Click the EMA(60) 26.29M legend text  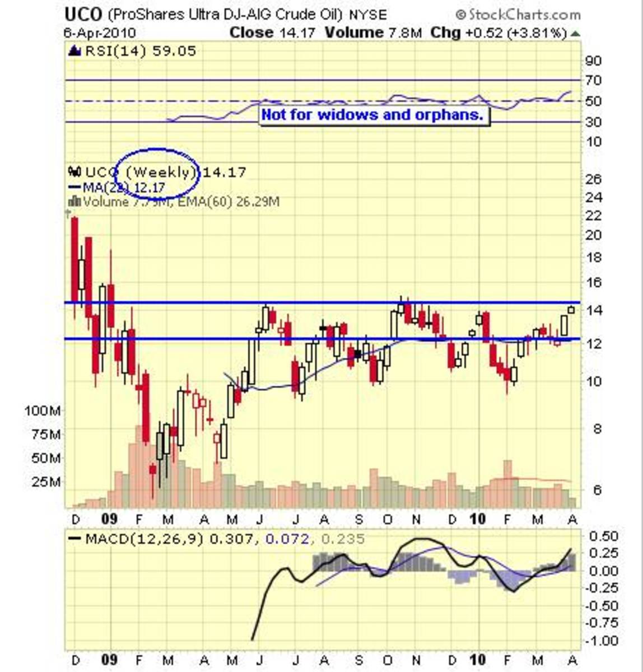(x=229, y=202)
